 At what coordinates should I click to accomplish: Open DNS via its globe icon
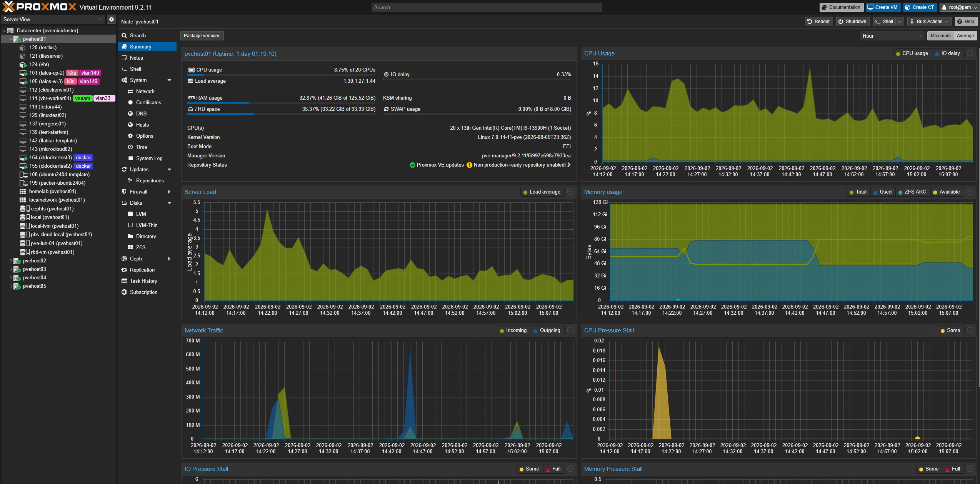point(130,113)
